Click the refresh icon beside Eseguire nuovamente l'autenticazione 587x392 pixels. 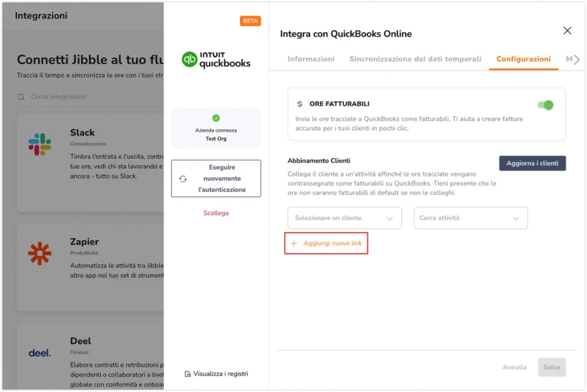pos(183,179)
